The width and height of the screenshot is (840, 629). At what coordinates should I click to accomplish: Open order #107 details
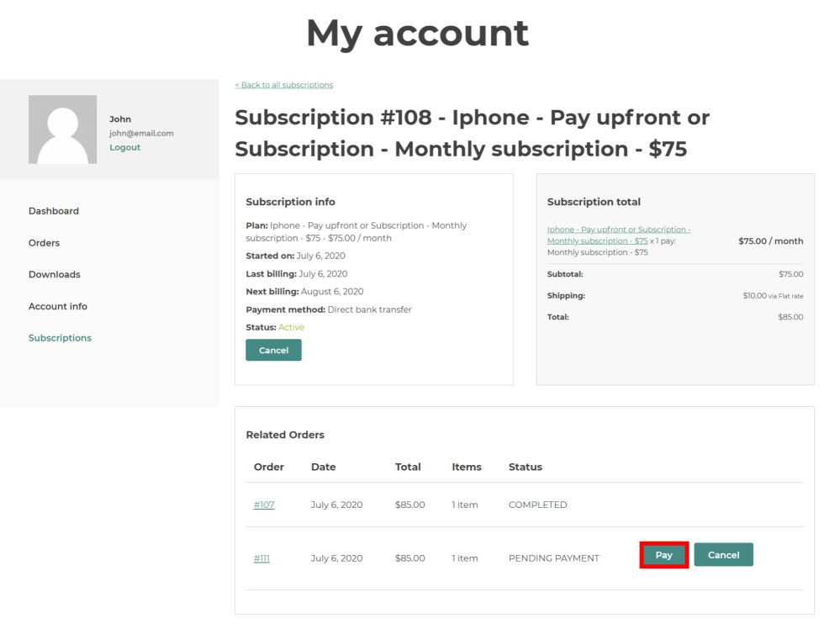tap(264, 505)
